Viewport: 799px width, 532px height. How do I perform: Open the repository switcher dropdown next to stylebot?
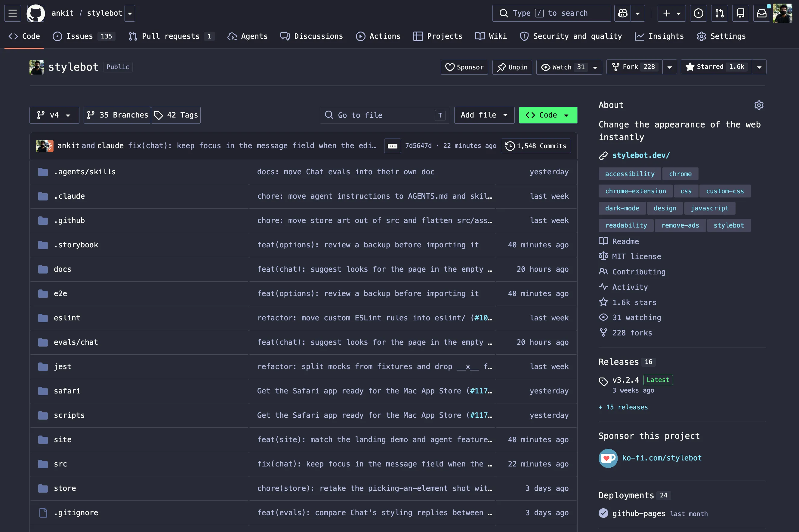point(130,13)
